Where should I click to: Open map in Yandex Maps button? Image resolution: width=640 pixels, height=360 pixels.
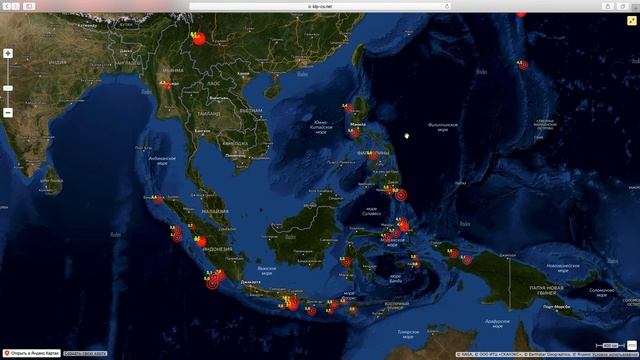pos(31,353)
